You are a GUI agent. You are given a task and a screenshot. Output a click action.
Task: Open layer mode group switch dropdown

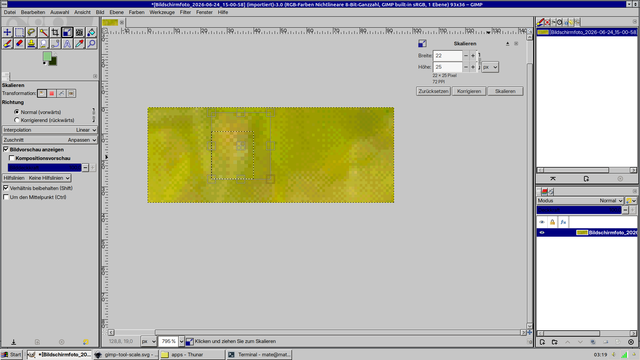631,200
